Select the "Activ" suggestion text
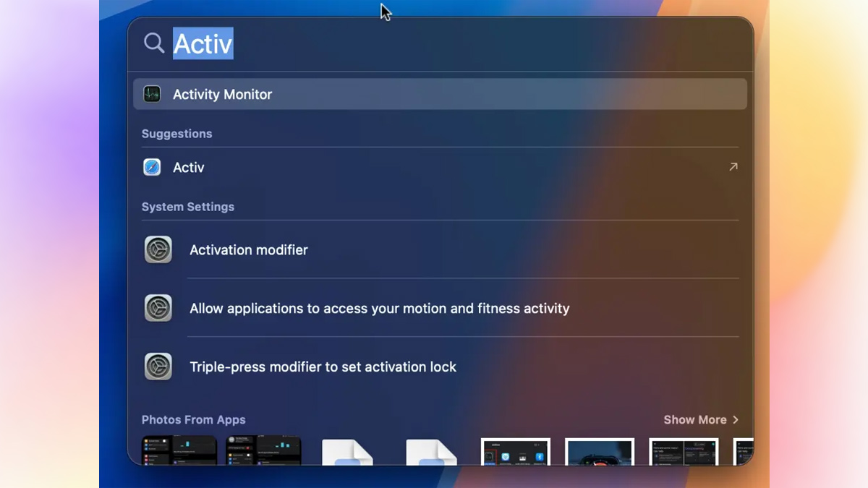 (189, 167)
